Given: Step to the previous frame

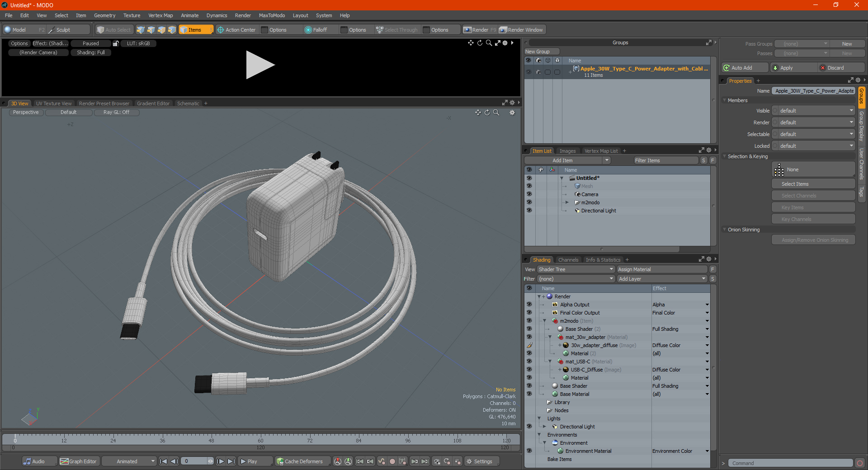Looking at the screenshot, I should tap(174, 461).
